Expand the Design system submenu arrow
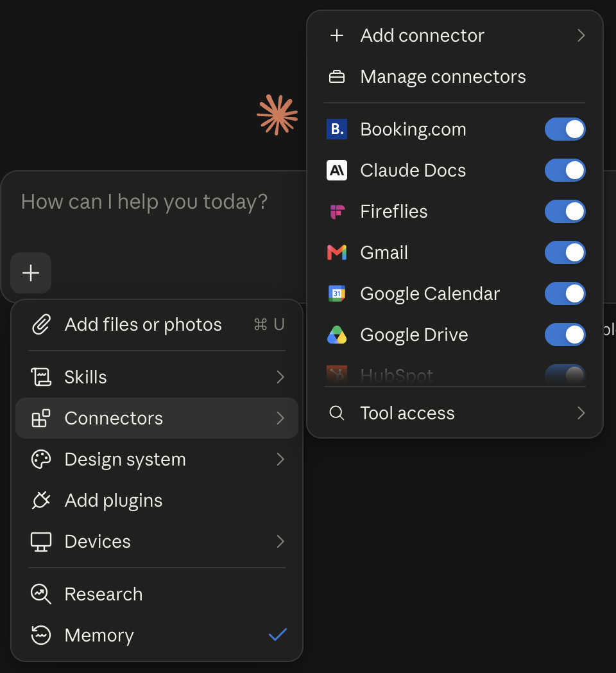Viewport: 616px width, 673px height. 280,459
